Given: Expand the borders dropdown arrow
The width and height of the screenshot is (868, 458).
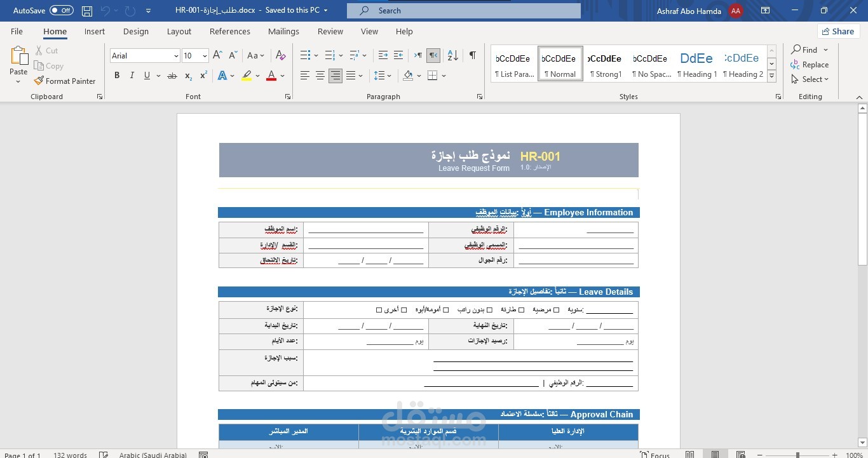Looking at the screenshot, I should (444, 76).
